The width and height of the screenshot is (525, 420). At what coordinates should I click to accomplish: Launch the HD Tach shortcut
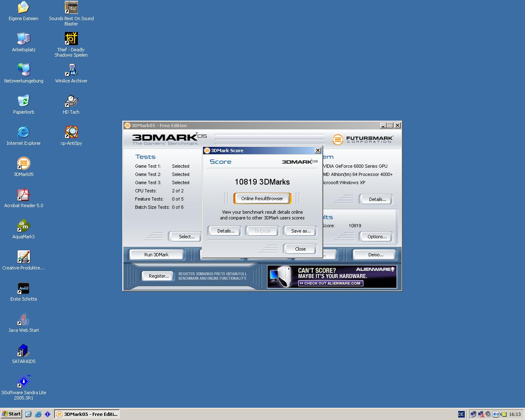coord(71,105)
